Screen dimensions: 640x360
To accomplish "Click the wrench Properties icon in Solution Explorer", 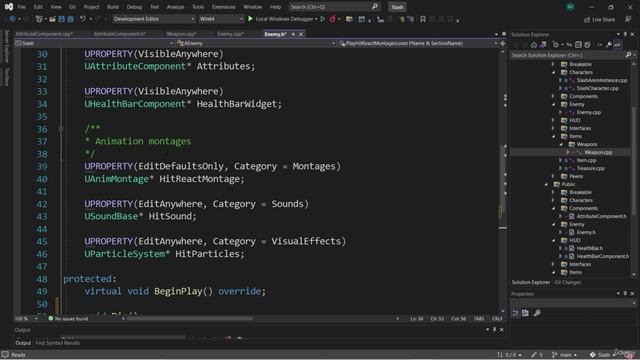I will (609, 45).
